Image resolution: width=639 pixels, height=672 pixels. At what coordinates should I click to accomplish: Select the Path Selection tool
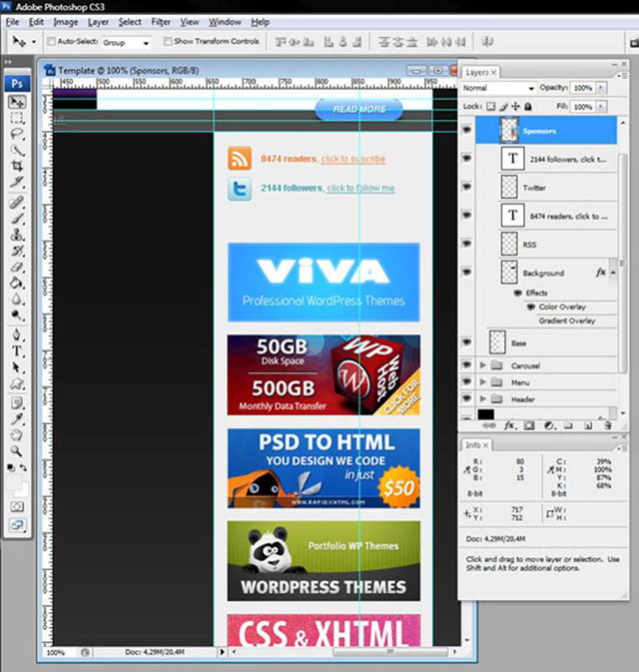17,367
